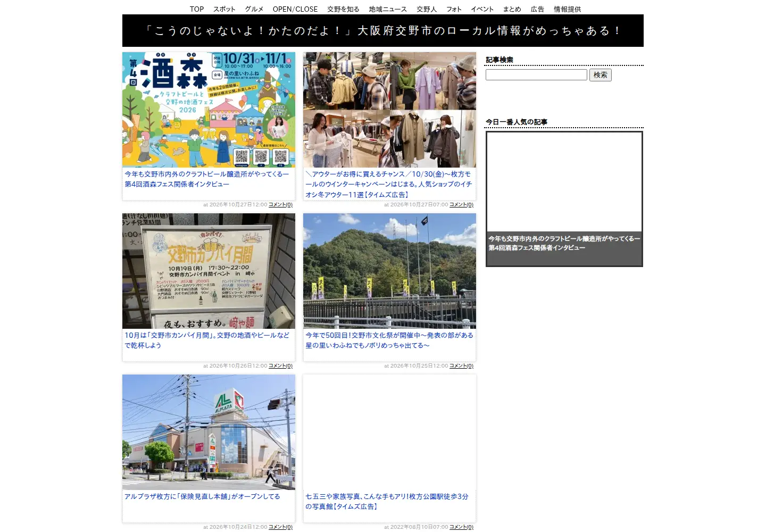The height and width of the screenshot is (532, 766).
Task: Open the AL-PLAZA building photo thumbnail
Action: pyautogui.click(x=209, y=432)
